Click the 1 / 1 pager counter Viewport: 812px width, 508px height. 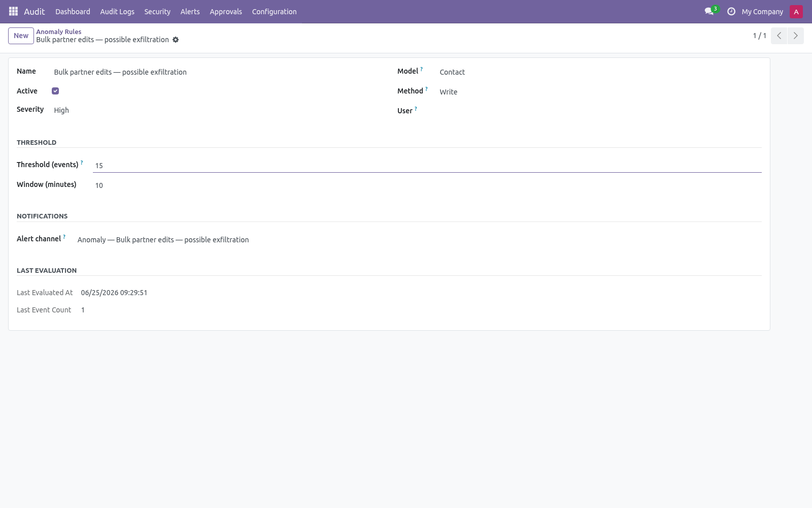[x=760, y=36]
